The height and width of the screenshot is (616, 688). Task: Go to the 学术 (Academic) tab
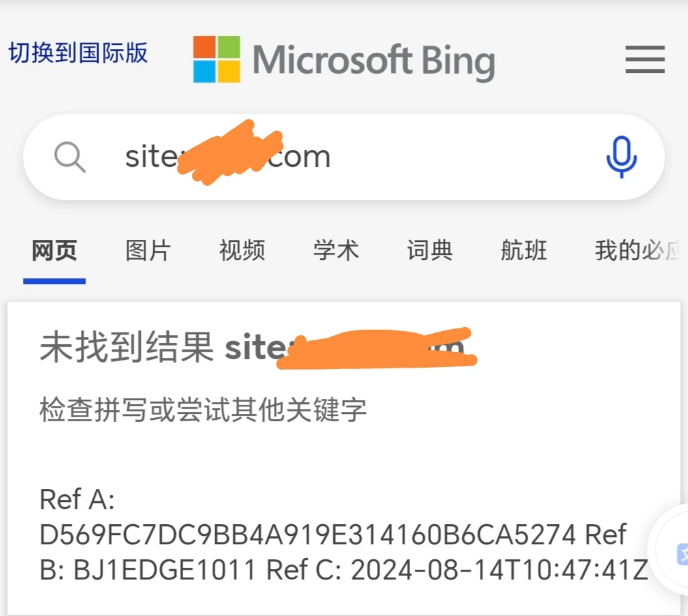pyautogui.click(x=336, y=251)
